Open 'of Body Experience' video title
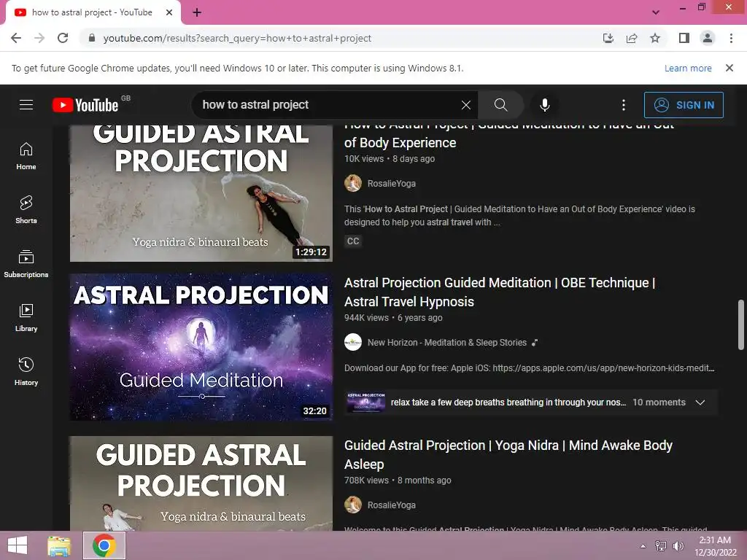The width and height of the screenshot is (747, 560). tap(400, 142)
